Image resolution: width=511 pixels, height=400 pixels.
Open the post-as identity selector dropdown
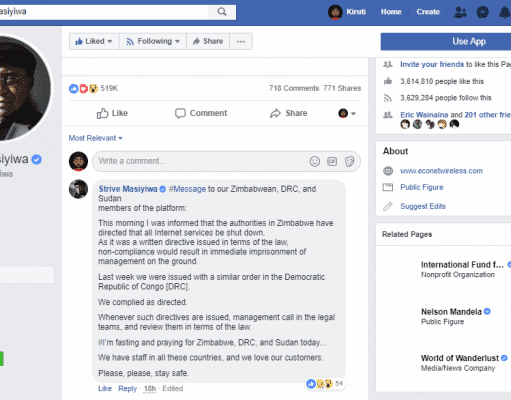[x=347, y=113]
